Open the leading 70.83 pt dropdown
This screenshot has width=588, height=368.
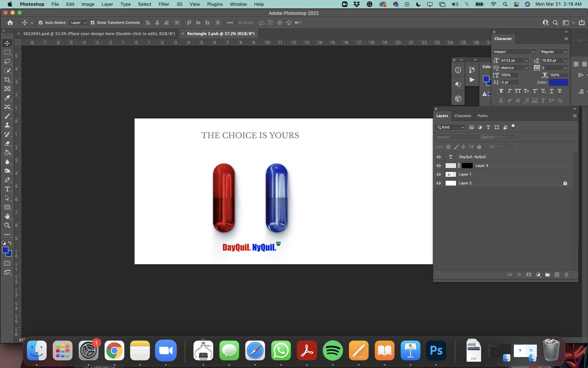click(565, 60)
